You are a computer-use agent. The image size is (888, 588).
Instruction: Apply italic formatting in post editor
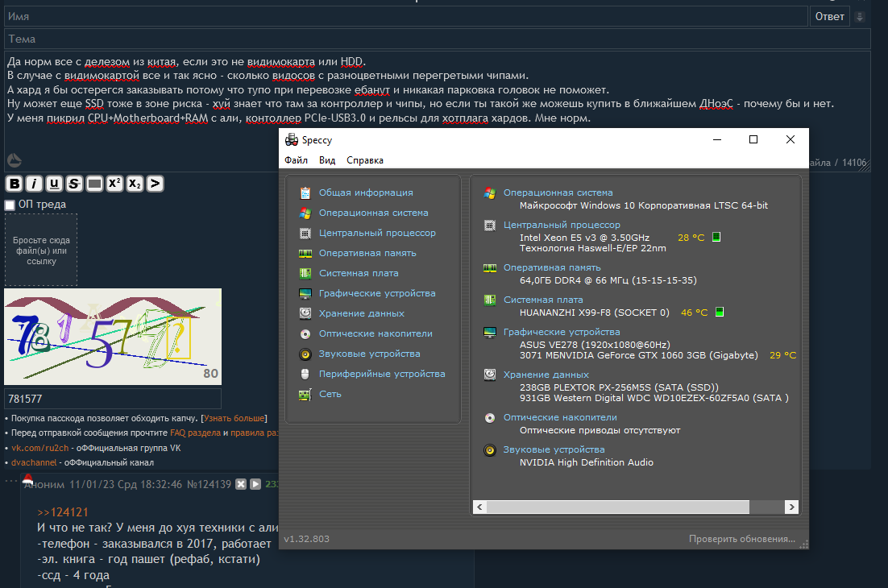click(34, 184)
